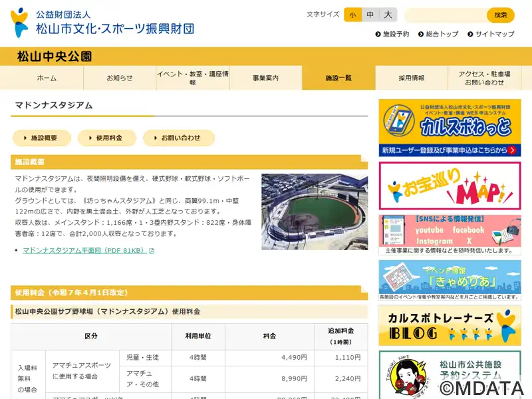Focus the site search field
Screen dimensions: 532x399
(446, 15)
